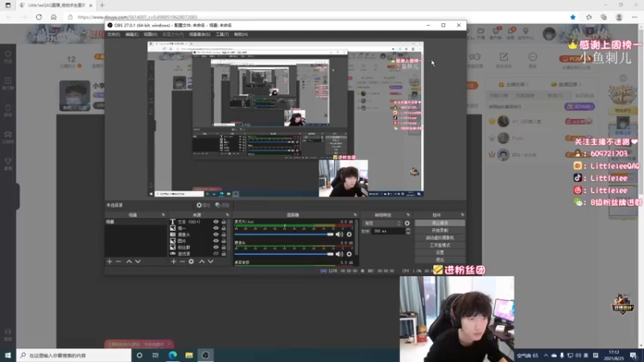Image resolution: width=644 pixels, height=362 pixels.
Task: Lock the 文本 (GDI+) source
Action: [x=224, y=222]
